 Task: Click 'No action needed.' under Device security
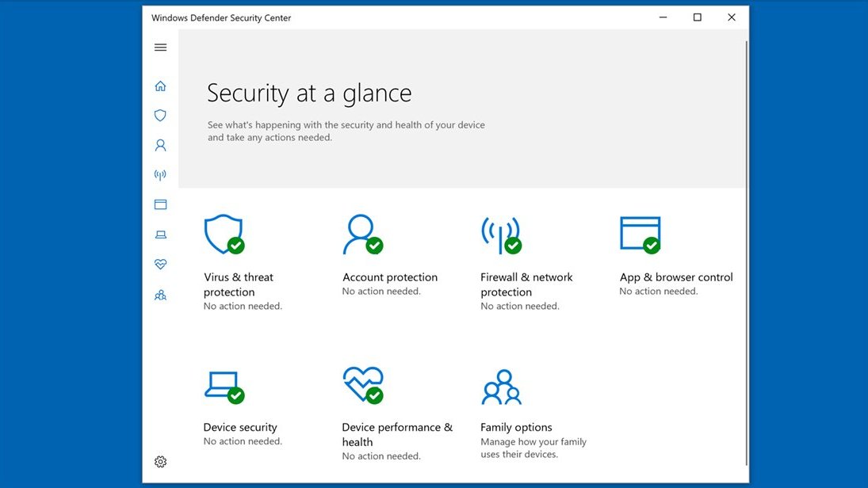pyautogui.click(x=243, y=441)
